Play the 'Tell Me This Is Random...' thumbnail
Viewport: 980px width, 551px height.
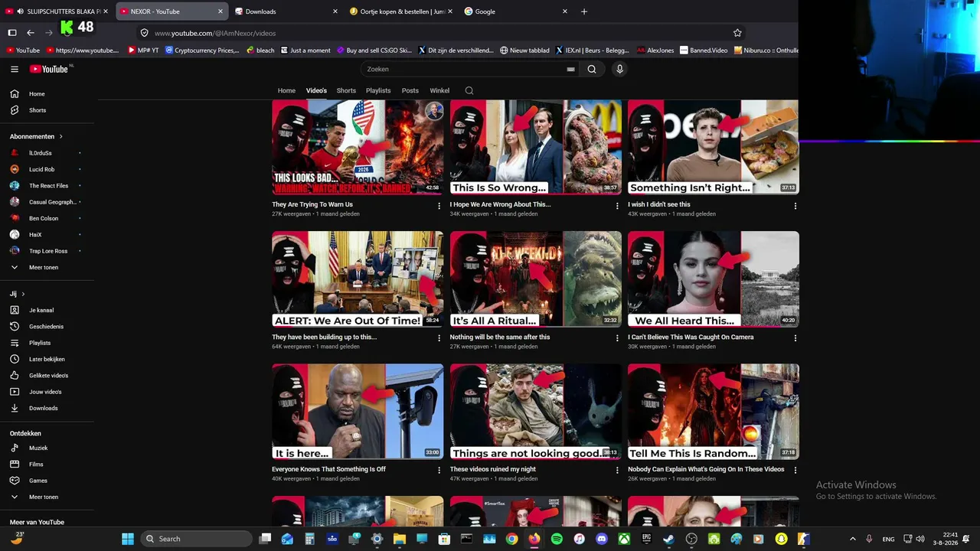coord(714,412)
